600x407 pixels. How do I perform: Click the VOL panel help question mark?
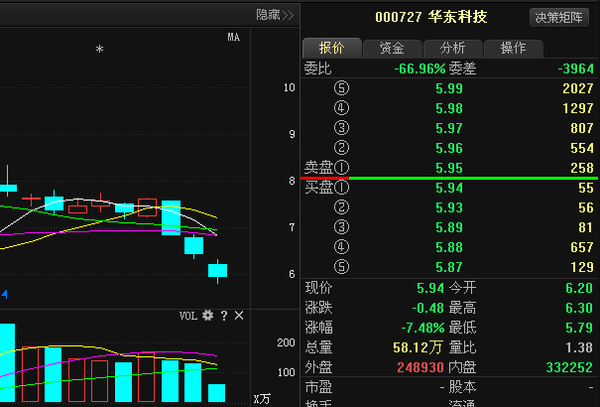(224, 316)
